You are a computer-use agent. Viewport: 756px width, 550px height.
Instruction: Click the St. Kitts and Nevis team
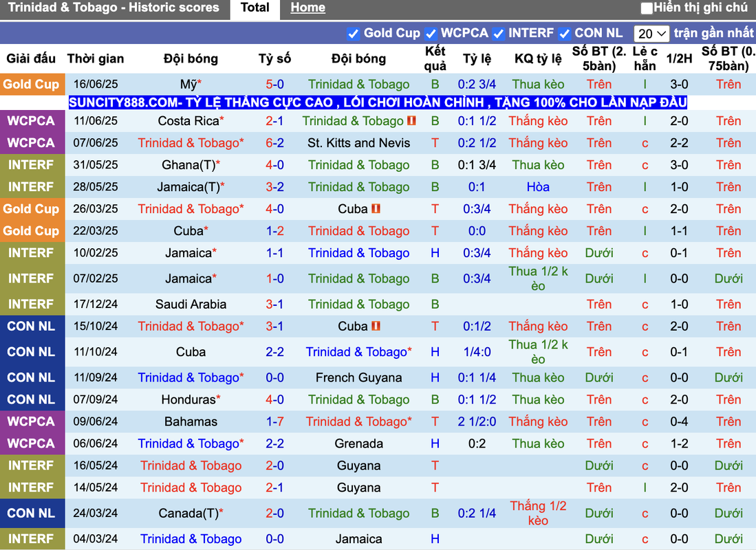click(x=358, y=143)
